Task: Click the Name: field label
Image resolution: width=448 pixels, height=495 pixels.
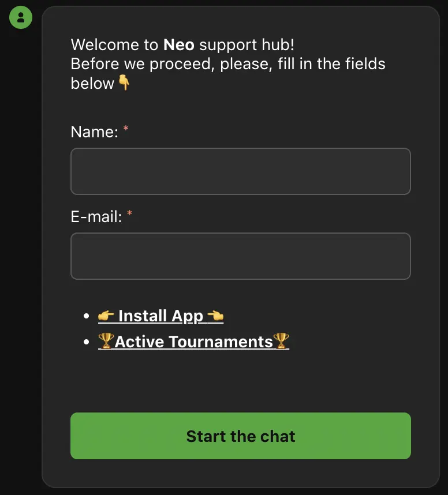Action: 94,132
